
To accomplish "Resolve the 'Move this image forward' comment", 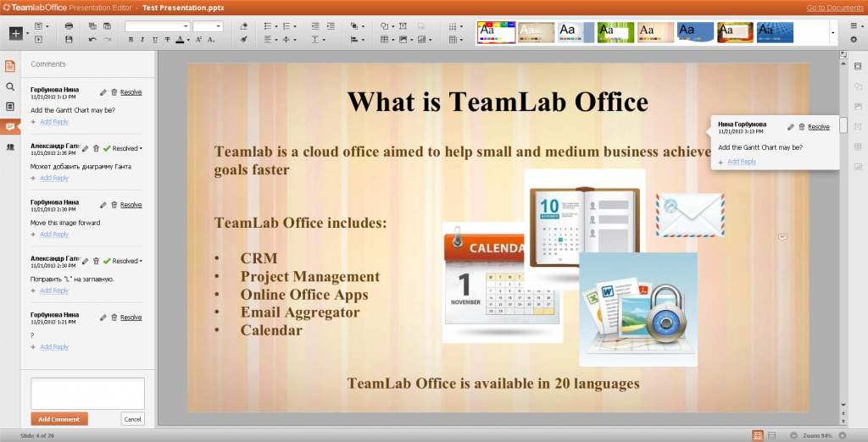I will (131, 205).
